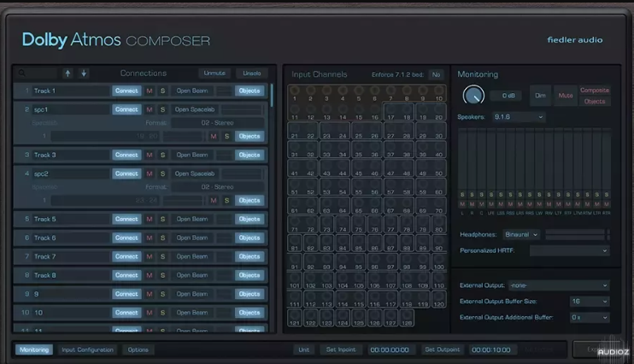The height and width of the screenshot is (364, 634).
Task: Select input channel 64 cell
Action: 343,205
